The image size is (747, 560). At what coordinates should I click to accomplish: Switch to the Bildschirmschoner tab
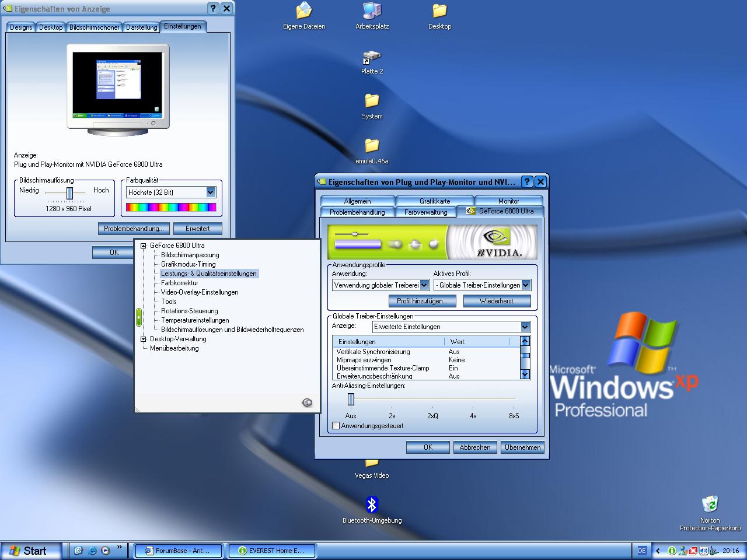pos(95,27)
